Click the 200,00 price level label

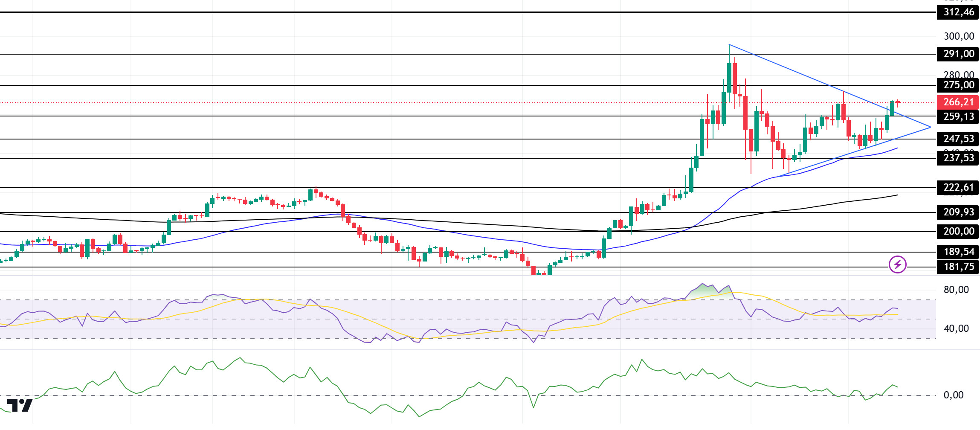(x=958, y=232)
